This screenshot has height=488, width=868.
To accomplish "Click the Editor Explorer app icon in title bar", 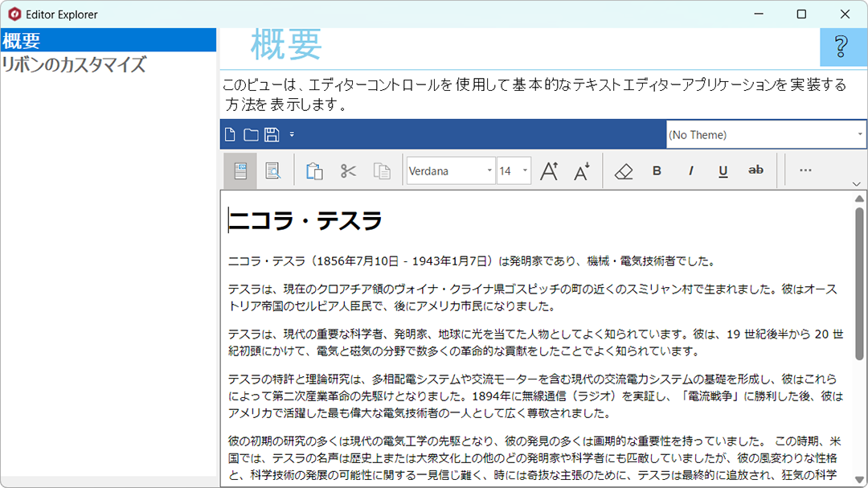I will (x=15, y=14).
